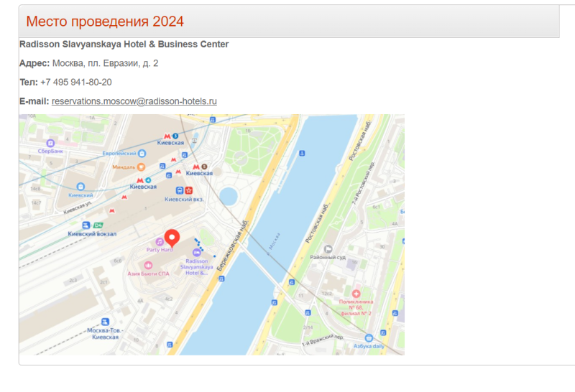Viewport: 575px width, 392px height.
Task: Select the Азия Бьюти СПА pink icon
Action: tap(148, 265)
